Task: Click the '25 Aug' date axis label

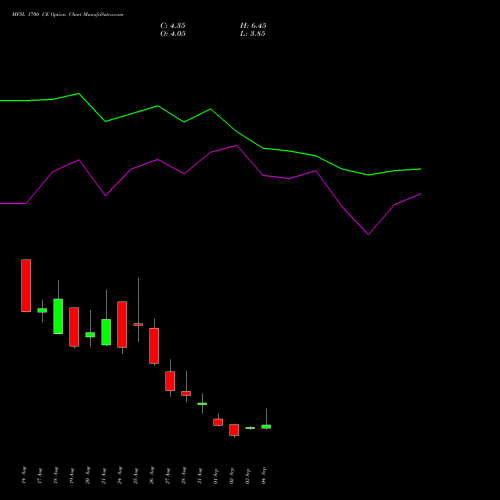Action: pyautogui.click(x=136, y=475)
